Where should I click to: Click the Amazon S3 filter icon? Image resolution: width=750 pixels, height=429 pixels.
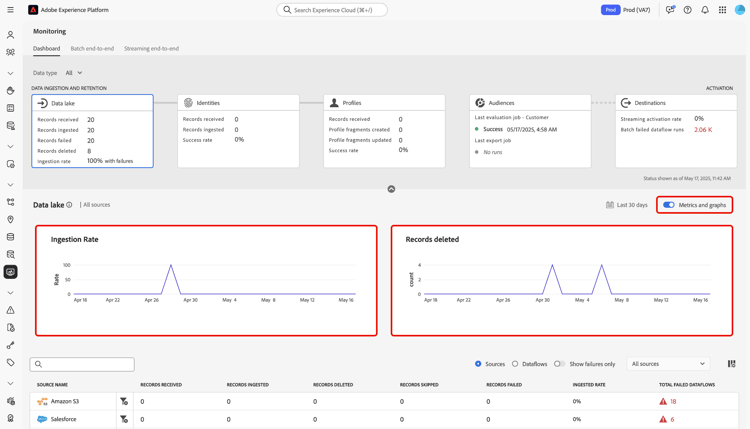(124, 401)
